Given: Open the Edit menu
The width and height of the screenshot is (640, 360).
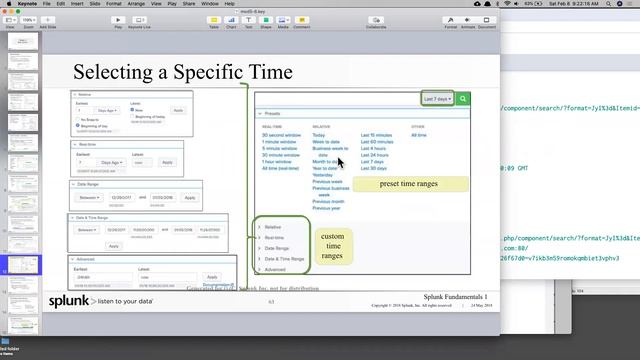Looking at the screenshot, I should (x=61, y=4).
